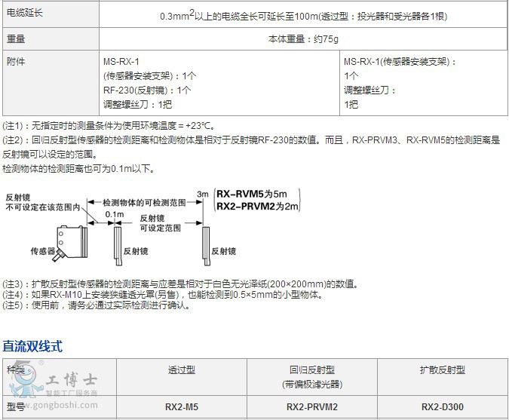Click the 透过型 column header

182,369
